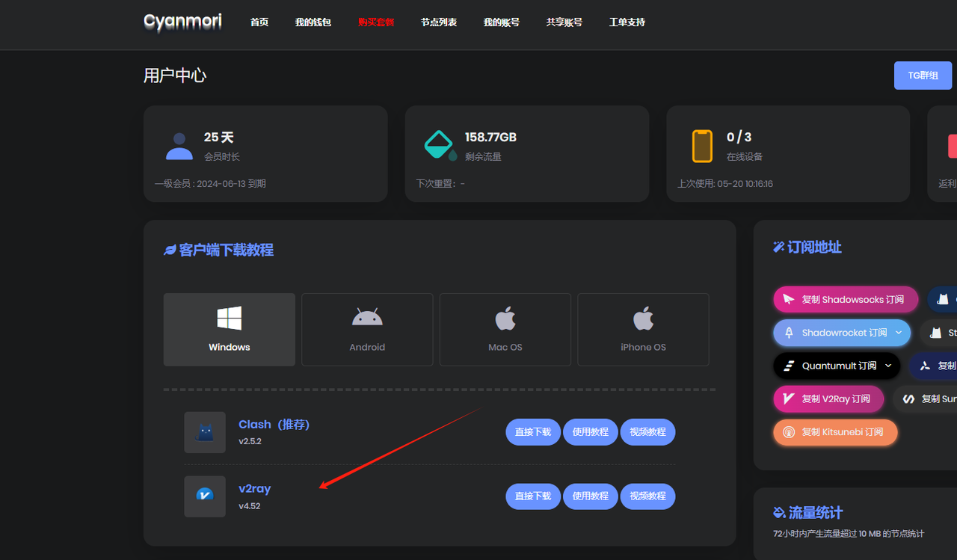Open the 购买套餐 menu item
The image size is (957, 560).
pos(376,22)
